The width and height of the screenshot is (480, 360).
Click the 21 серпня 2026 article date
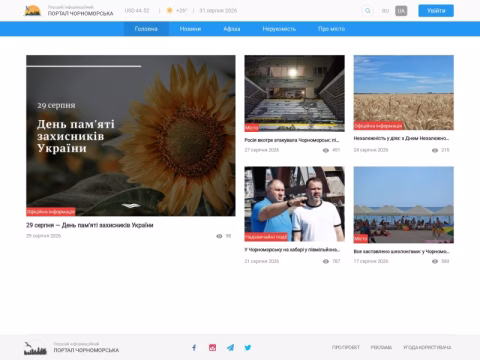(262, 261)
